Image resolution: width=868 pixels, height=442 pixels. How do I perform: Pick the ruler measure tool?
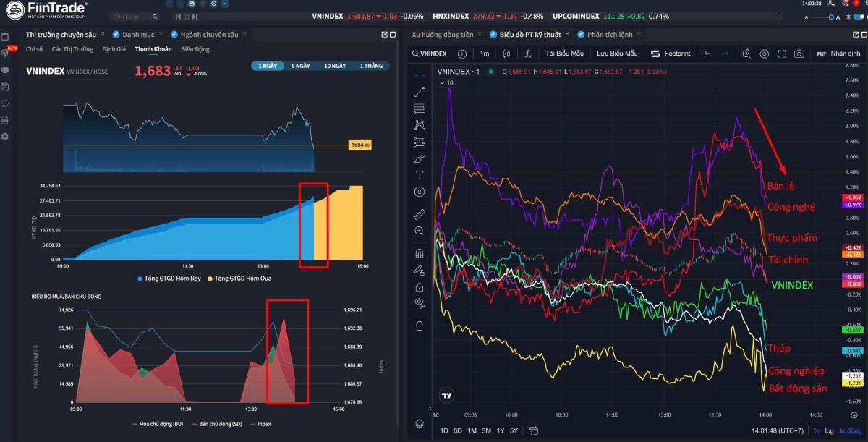(420, 214)
